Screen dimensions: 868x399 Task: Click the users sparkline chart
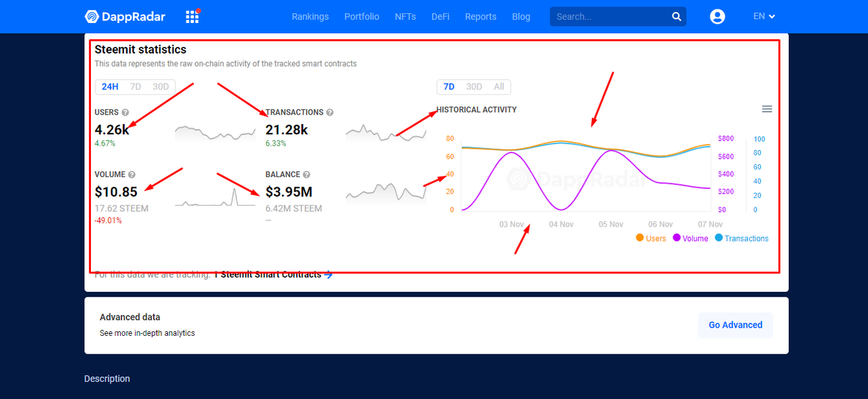click(x=216, y=133)
